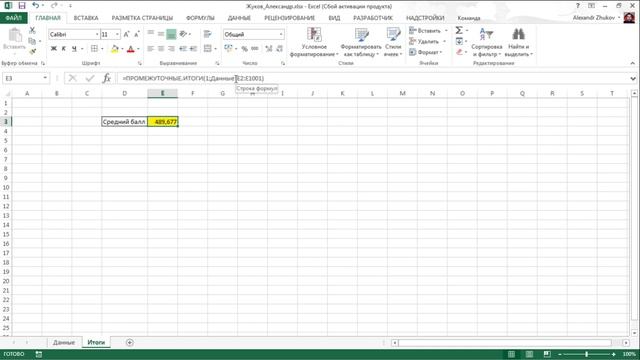This screenshot has height=360, width=640.
Task: Click Найти и выделить binoculars button
Action: pyautogui.click(x=518, y=42)
